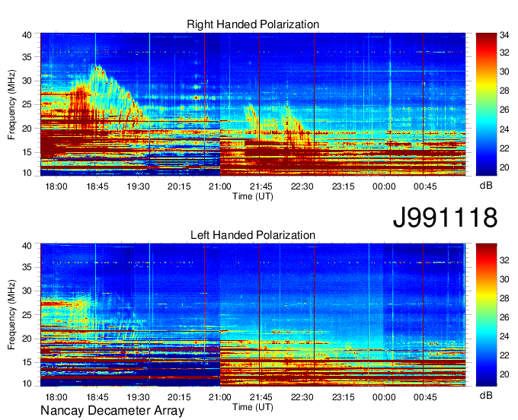The height and width of the screenshot is (420, 518).
Task: Click the 40 MHz frequency tick on the top plot
Action: pyautogui.click(x=27, y=35)
